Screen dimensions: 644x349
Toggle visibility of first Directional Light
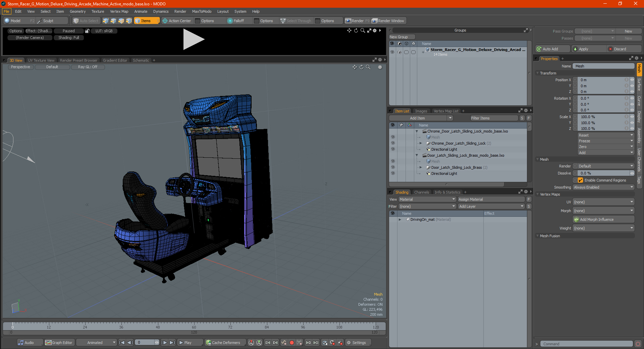point(393,149)
